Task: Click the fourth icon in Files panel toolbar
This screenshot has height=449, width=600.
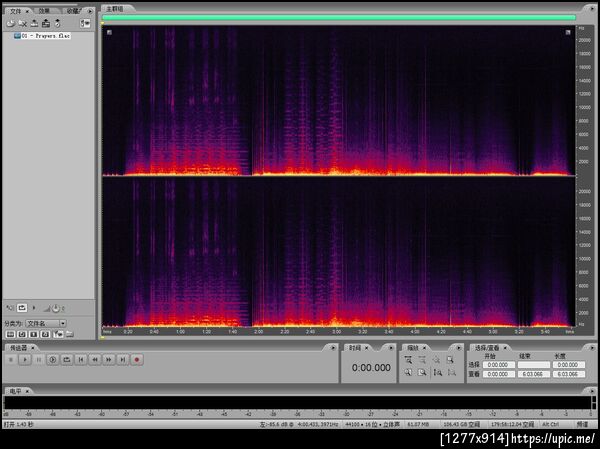Action: (x=46, y=23)
